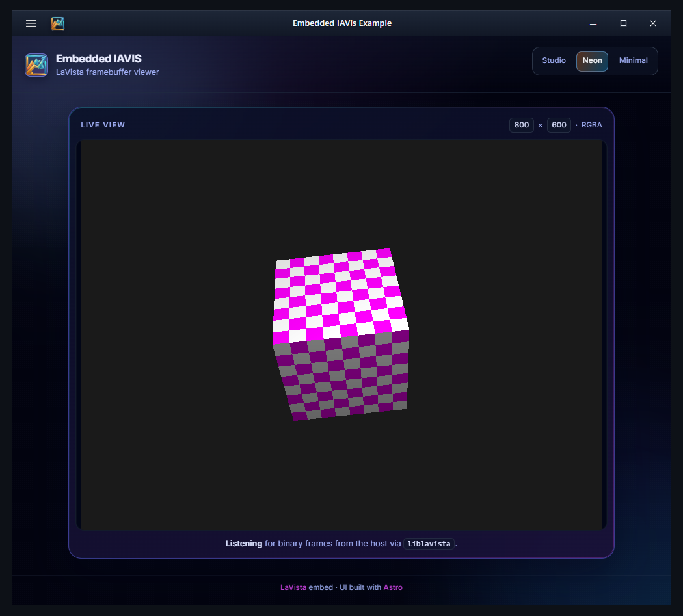Click the 600 height value
This screenshot has height=616, width=683.
[x=559, y=125]
